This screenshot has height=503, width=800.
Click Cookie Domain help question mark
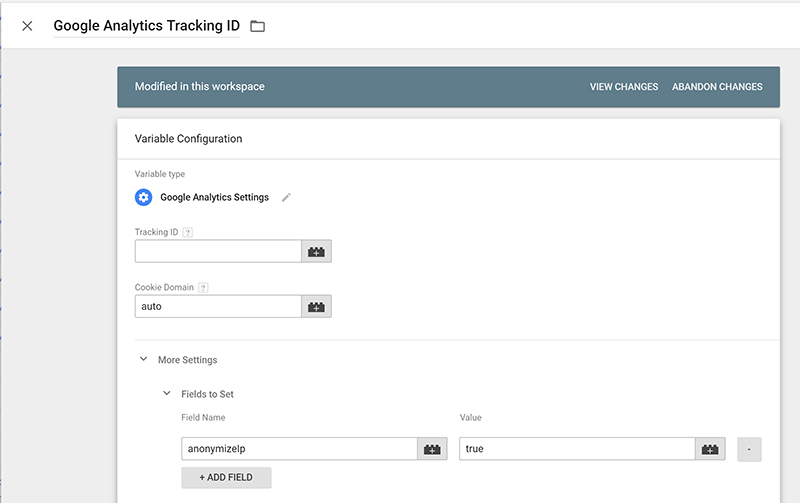[203, 288]
